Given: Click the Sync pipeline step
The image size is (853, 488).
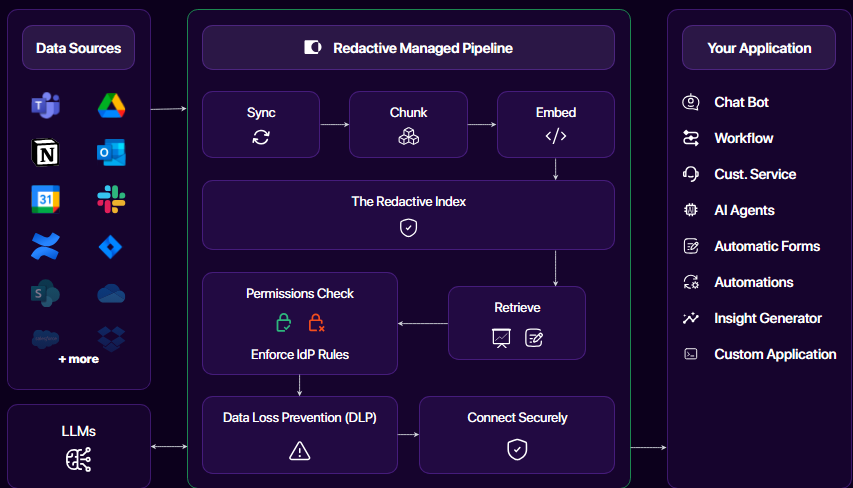Looking at the screenshot, I should pyautogui.click(x=261, y=124).
